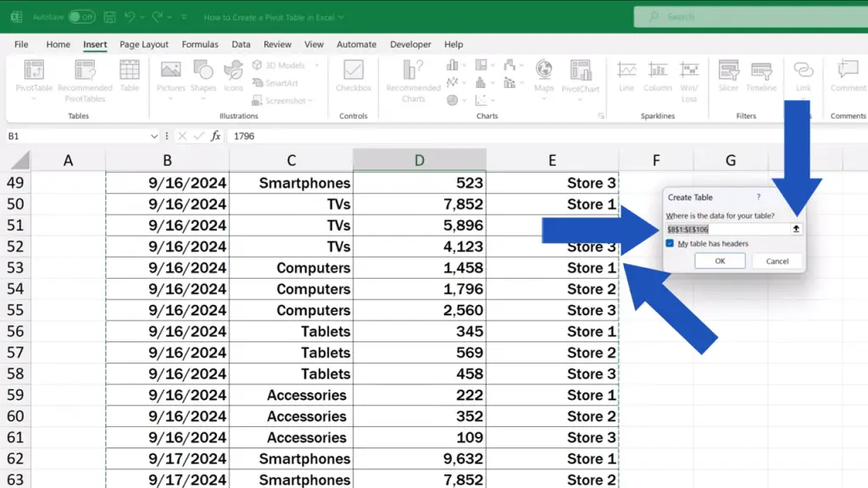Uncheck My table has headers
This screenshot has height=488, width=868.
point(670,243)
